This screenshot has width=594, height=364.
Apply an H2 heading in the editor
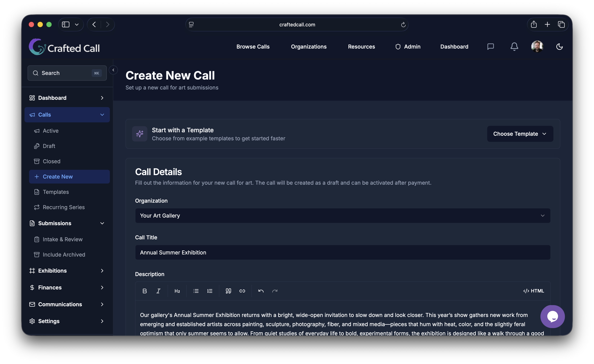(x=177, y=291)
